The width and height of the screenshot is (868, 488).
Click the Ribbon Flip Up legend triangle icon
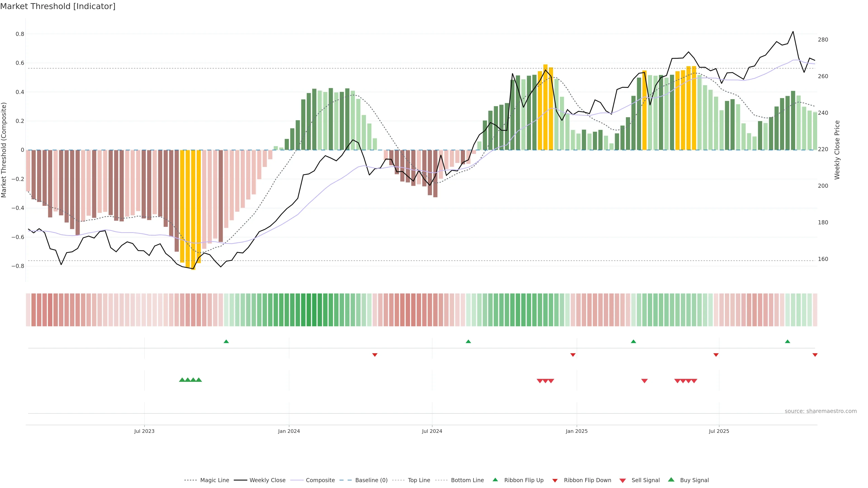[x=495, y=480]
